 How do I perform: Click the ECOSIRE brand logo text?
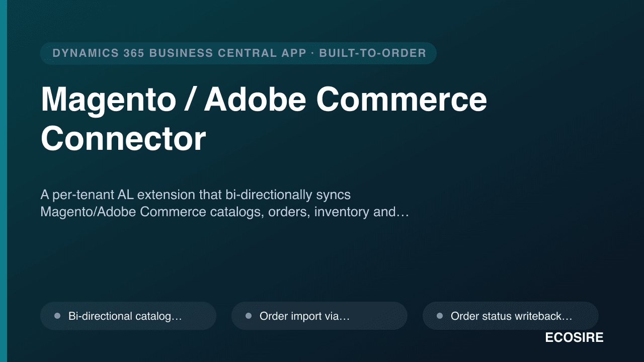click(x=574, y=338)
